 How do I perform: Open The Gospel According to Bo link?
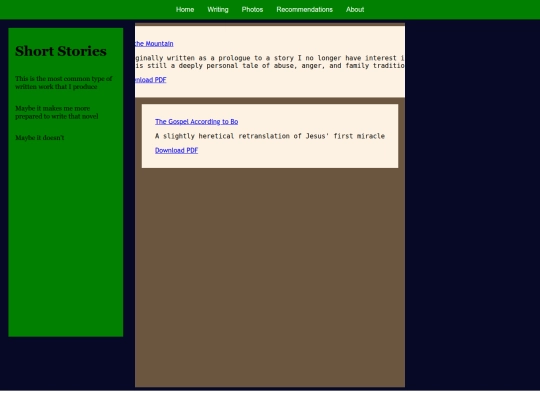[x=196, y=122]
